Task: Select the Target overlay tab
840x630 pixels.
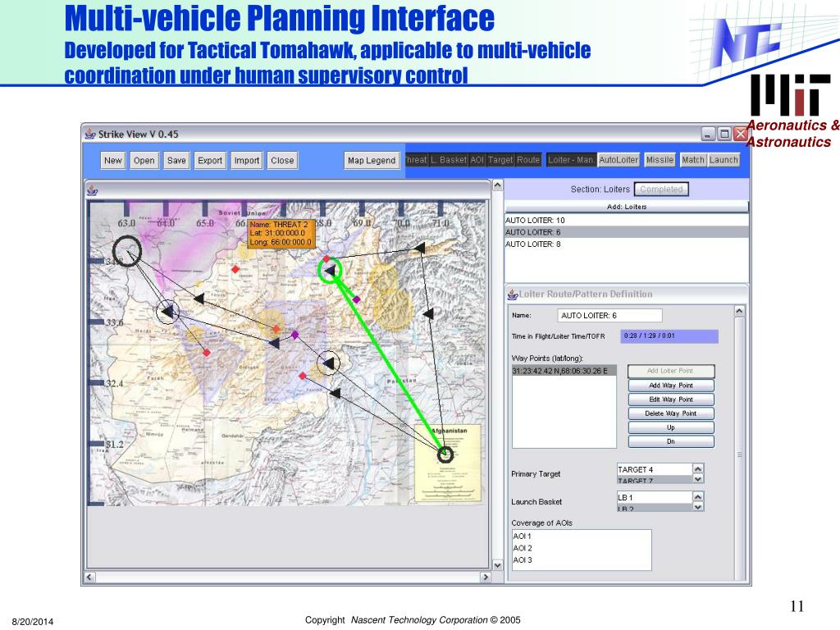Action: coord(500,160)
